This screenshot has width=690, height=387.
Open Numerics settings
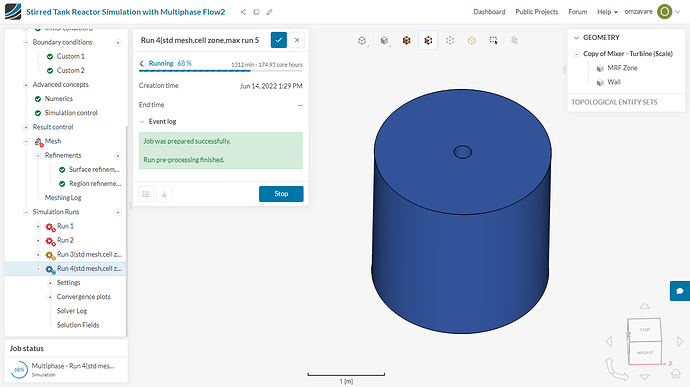pos(59,99)
